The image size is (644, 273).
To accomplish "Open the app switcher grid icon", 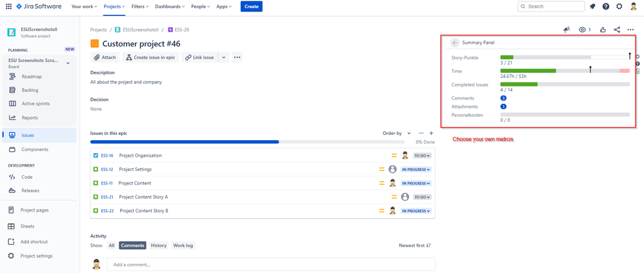I will 8,6.
